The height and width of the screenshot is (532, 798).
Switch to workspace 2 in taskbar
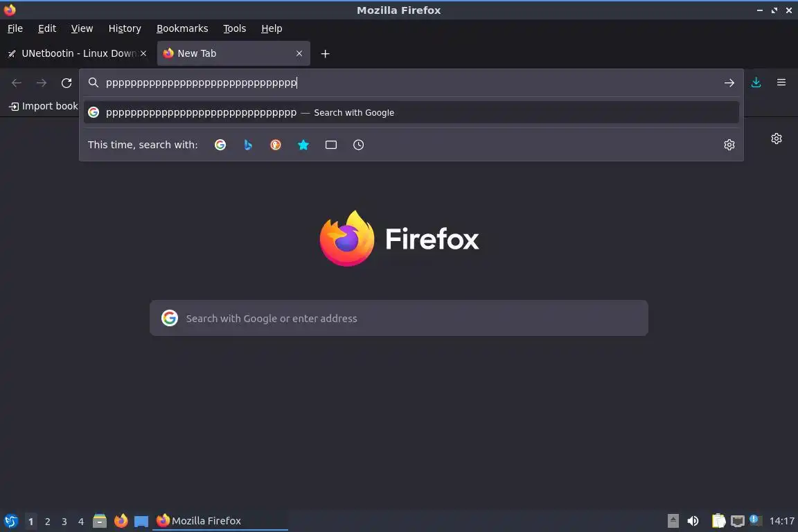(x=47, y=522)
